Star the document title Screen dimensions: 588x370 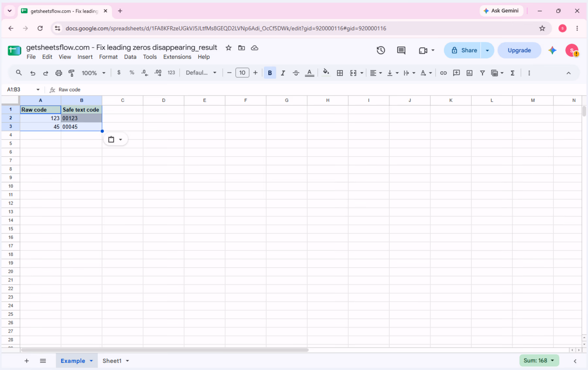(229, 48)
